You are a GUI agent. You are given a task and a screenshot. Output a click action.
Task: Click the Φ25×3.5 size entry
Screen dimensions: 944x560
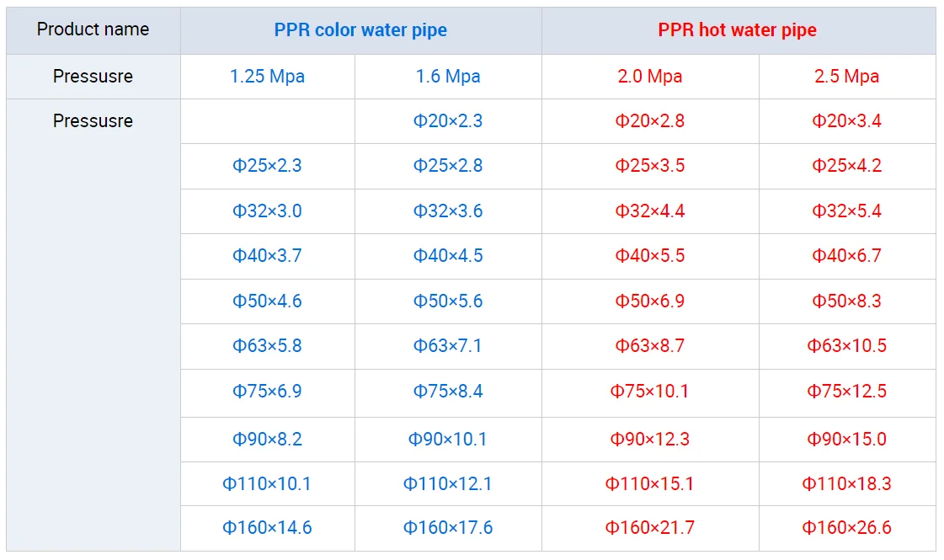[649, 166]
